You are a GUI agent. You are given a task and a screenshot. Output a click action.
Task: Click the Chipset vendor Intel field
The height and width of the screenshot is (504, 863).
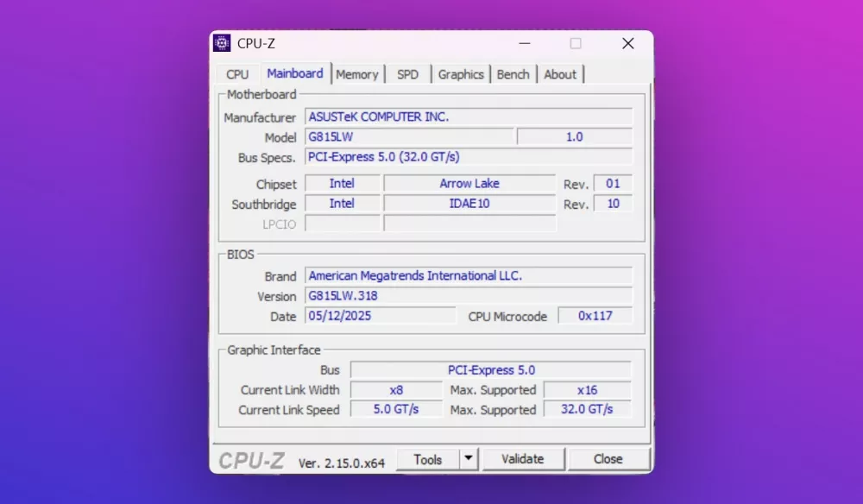click(x=342, y=183)
